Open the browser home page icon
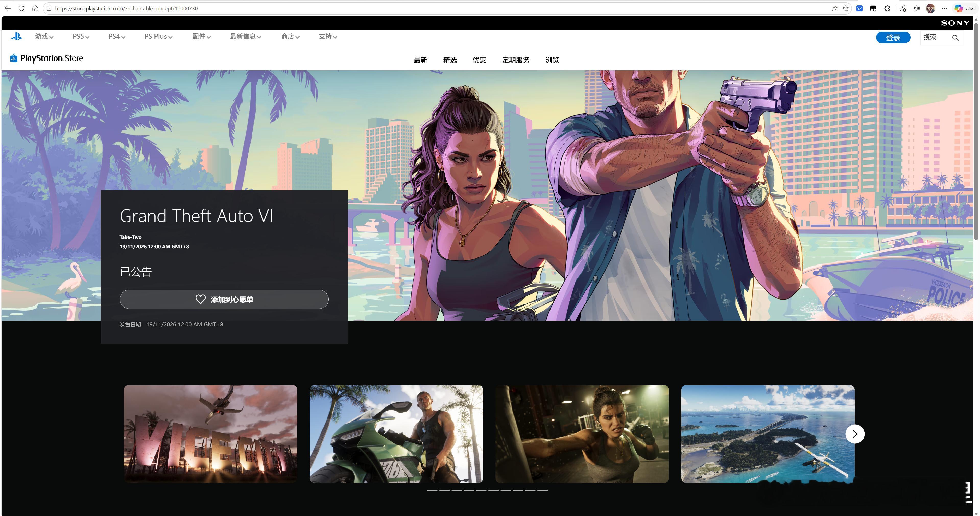The image size is (980, 516). click(x=35, y=8)
